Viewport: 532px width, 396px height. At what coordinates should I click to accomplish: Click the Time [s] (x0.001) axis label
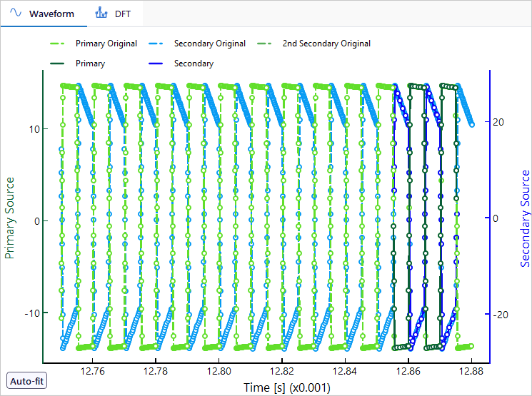287,387
